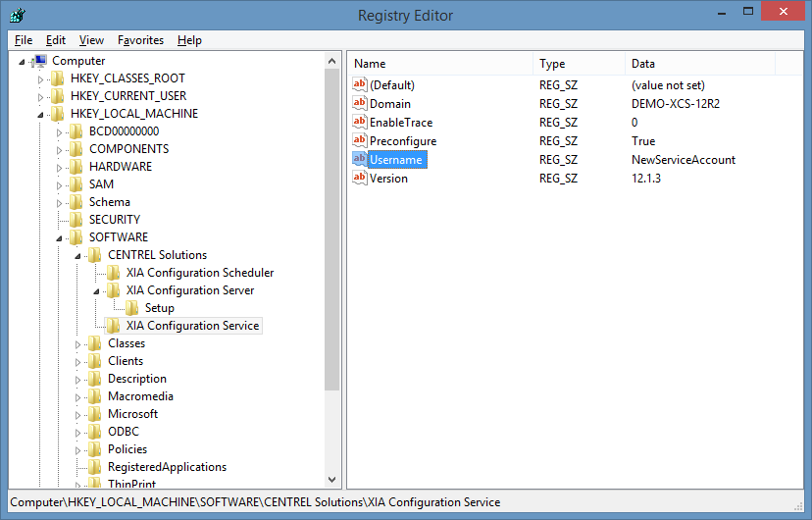Screen dimensions: 812x520
Task: Click the SECURITY folder icon
Action: coord(76,220)
